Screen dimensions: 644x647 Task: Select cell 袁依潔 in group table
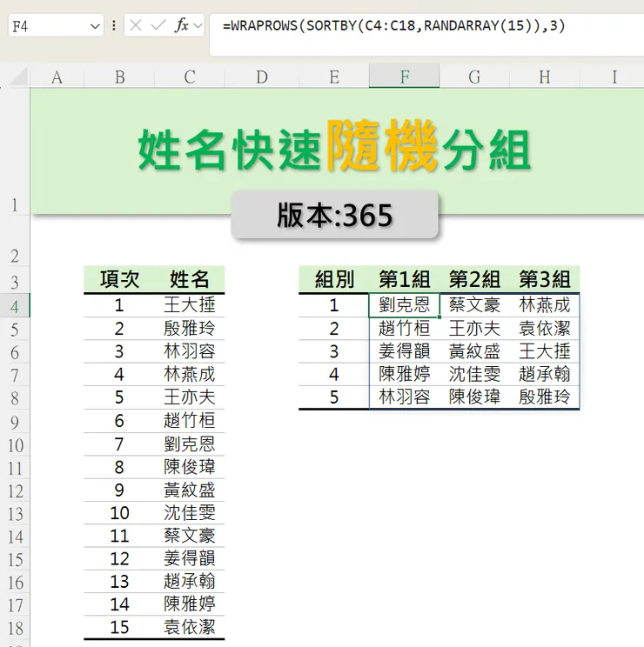(545, 329)
